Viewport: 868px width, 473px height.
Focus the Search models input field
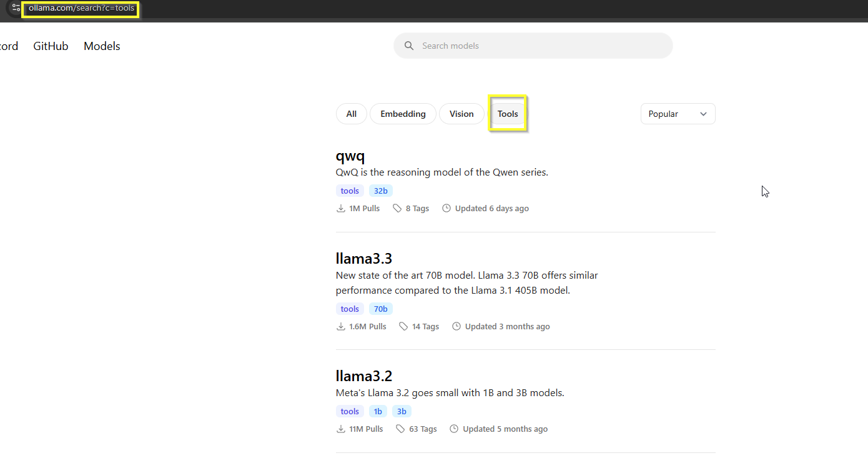click(537, 46)
